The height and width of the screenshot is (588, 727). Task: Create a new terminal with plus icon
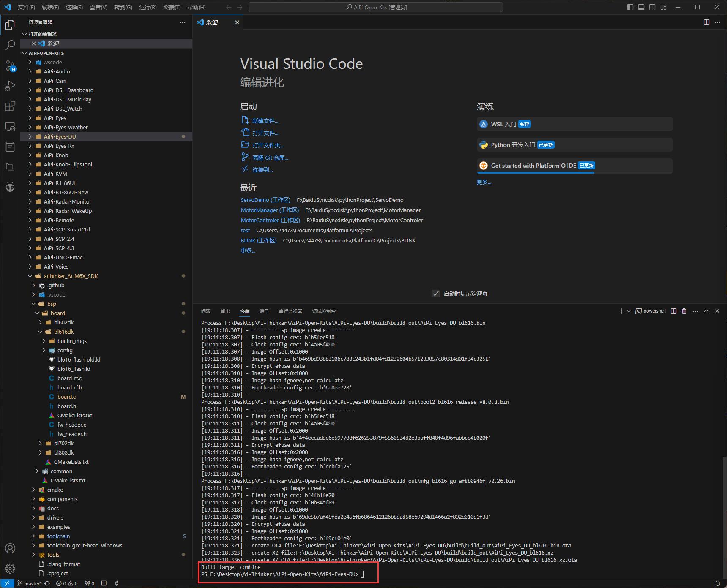[621, 311]
